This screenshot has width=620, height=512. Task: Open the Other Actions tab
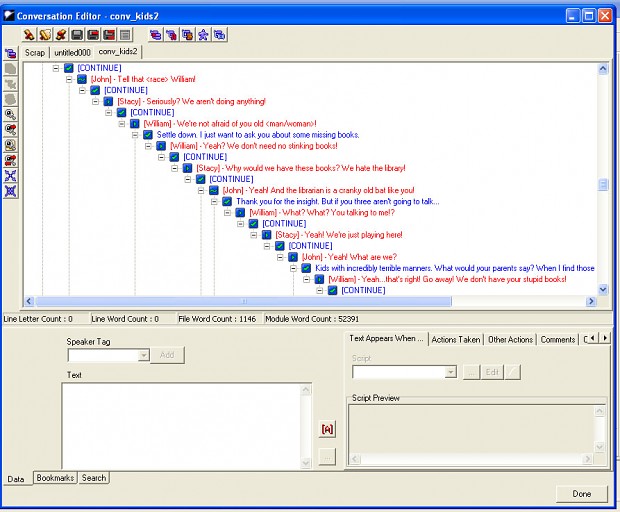[510, 339]
